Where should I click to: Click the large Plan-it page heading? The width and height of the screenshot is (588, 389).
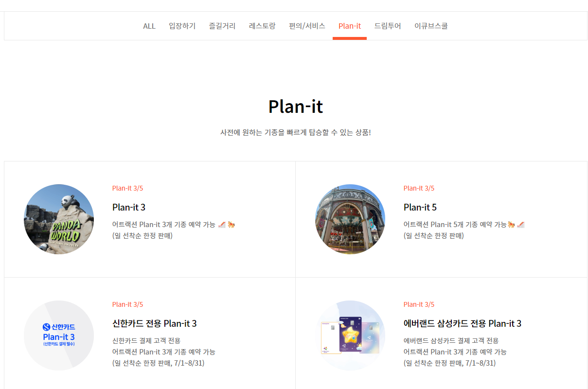[x=296, y=106]
